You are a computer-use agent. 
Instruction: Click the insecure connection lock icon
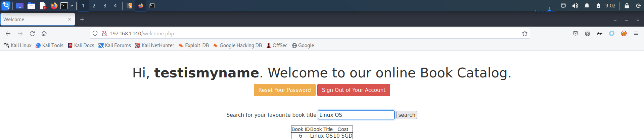(x=104, y=34)
